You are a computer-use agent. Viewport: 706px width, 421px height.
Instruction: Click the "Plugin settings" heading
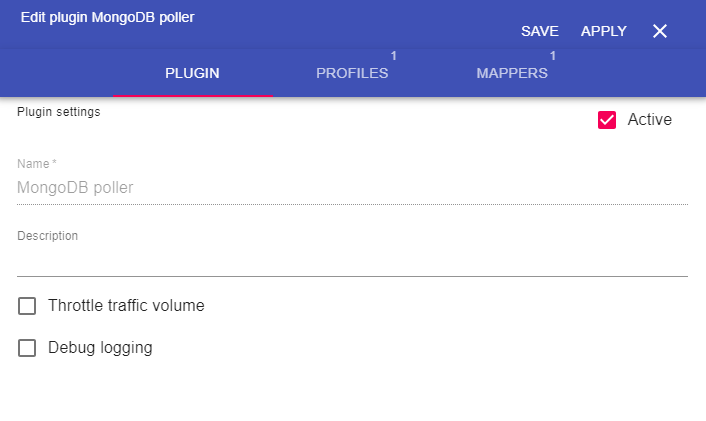[59, 112]
